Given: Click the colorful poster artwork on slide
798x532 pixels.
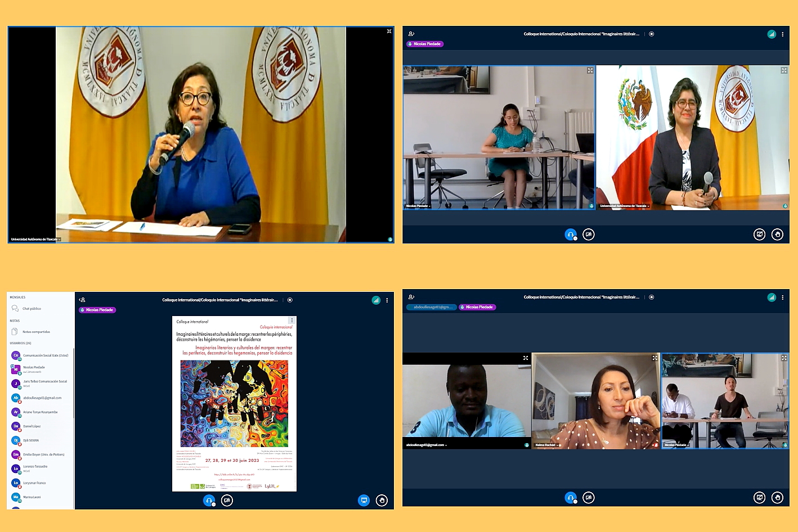Looking at the screenshot, I should click(234, 404).
